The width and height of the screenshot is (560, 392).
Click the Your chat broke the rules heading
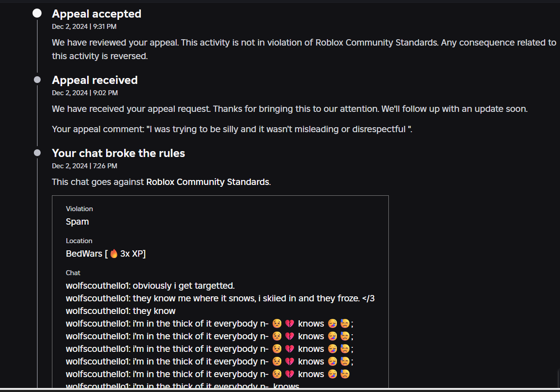tap(118, 153)
